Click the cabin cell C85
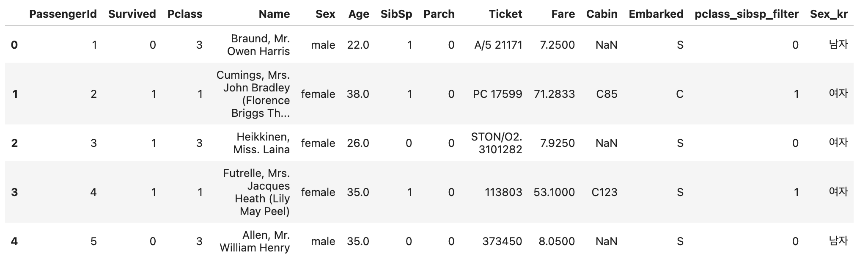 tap(607, 94)
